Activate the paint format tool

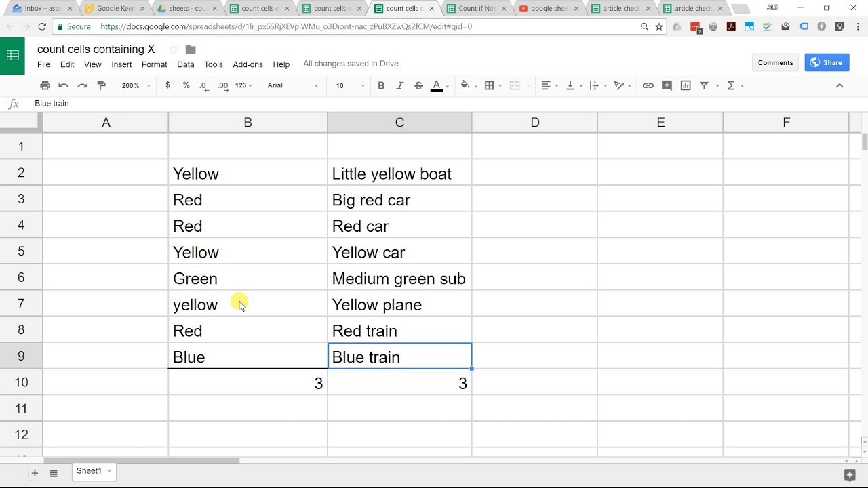tap(102, 85)
